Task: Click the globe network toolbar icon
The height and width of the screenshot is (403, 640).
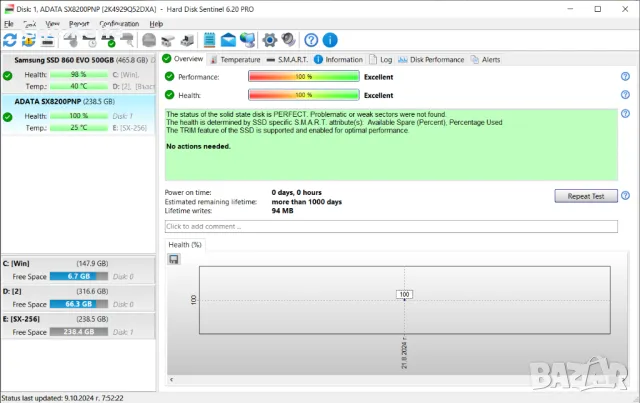Action: 249,40
